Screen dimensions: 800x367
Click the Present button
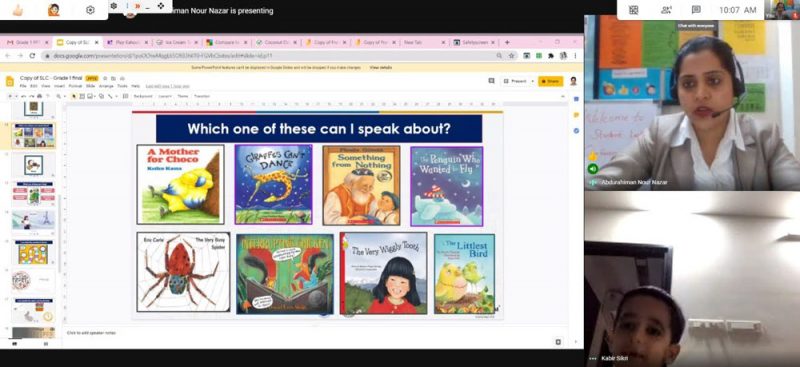click(x=514, y=81)
